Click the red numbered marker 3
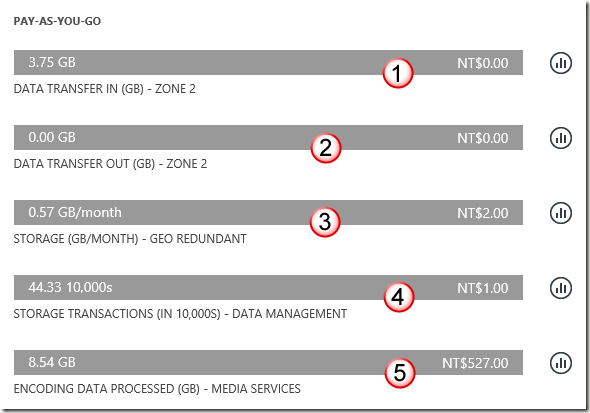The height and width of the screenshot is (413, 590). coord(325,222)
